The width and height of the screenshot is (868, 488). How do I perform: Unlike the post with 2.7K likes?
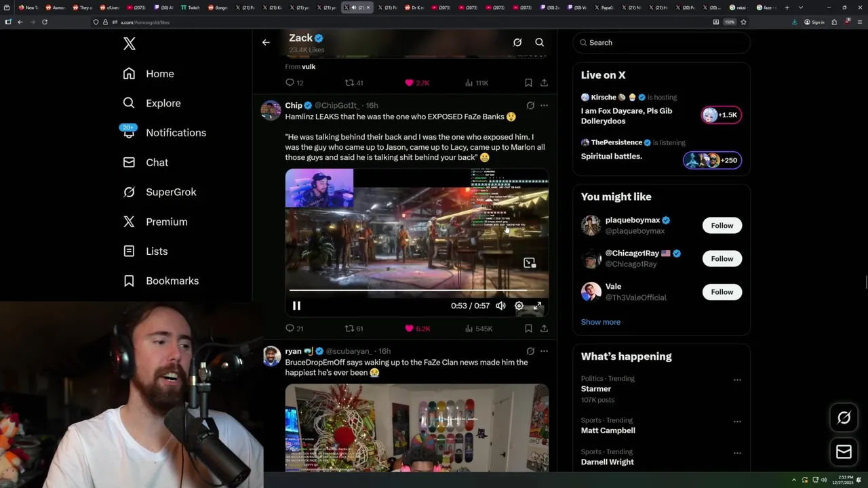tap(417, 83)
